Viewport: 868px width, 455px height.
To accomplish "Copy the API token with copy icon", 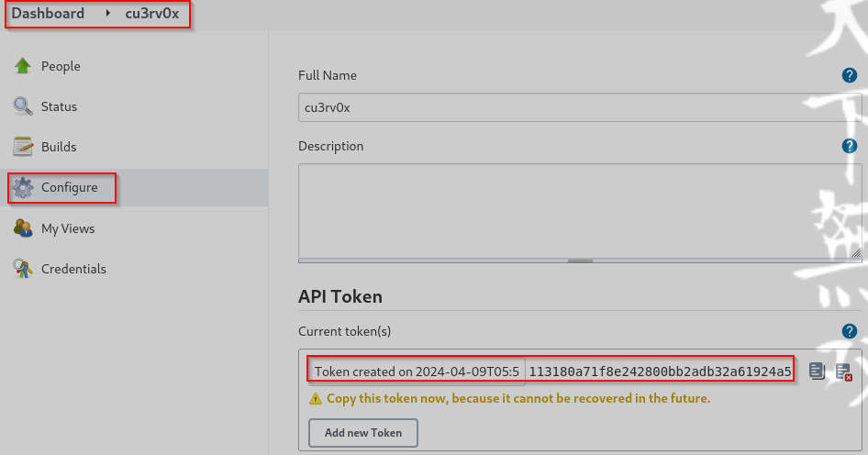I will pyautogui.click(x=817, y=372).
